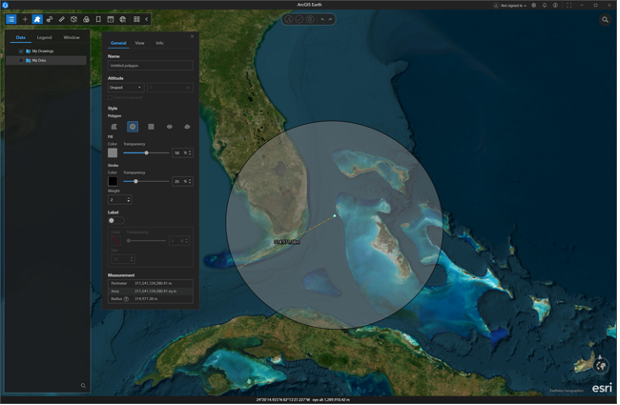The width and height of the screenshot is (620, 405).
Task: Open the altitude value dropdown
Action: point(171,88)
